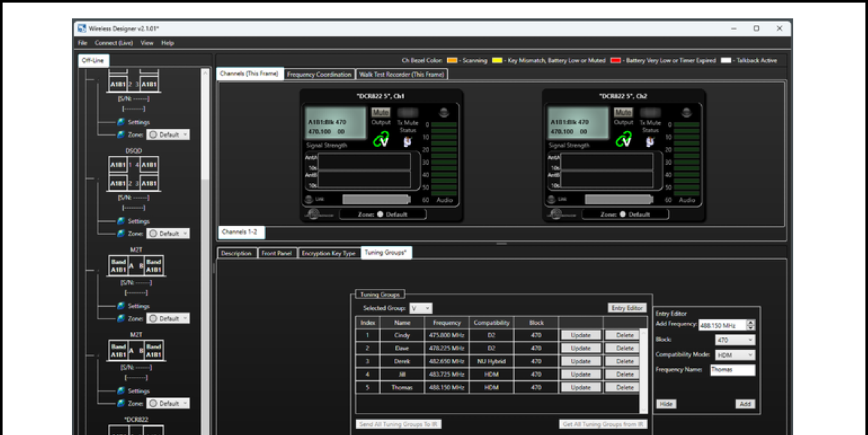The image size is (868, 435).
Task: Expand the Block dropdown showing 470
Action: pos(735,340)
